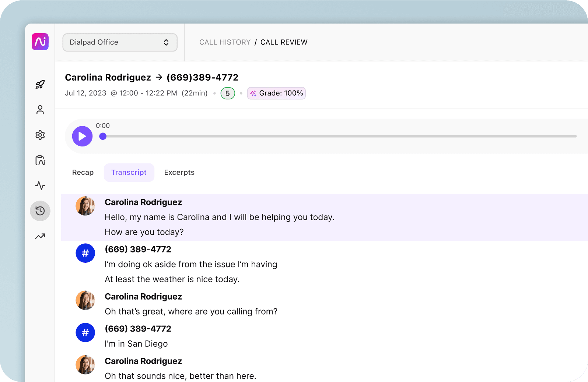Click the blue hash caller avatar
Image resolution: width=588 pixels, height=382 pixels.
pyautogui.click(x=85, y=253)
